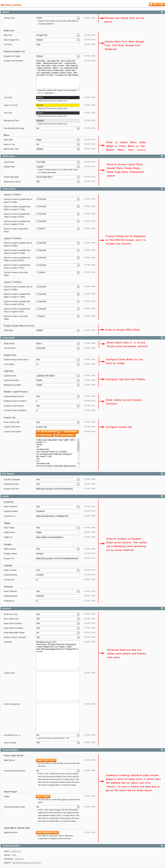Open the Use Background Image dropdown
This screenshot has width=165, height=868.
click(x=58, y=128)
